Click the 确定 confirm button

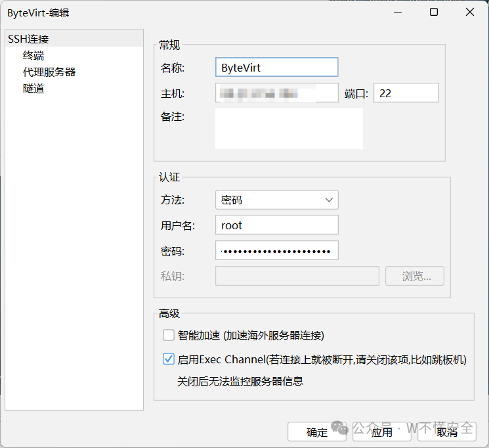(317, 432)
